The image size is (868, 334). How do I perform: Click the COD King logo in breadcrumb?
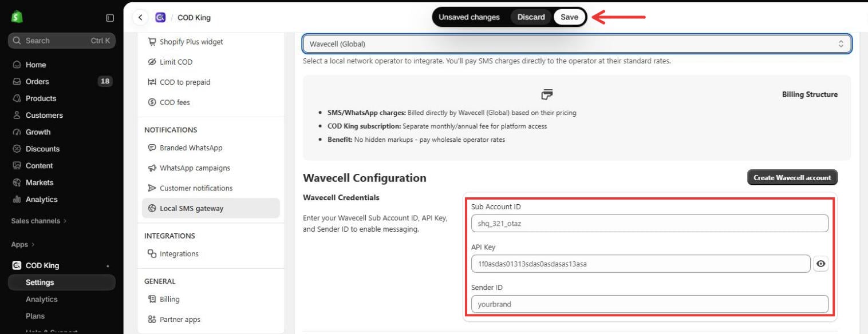[x=160, y=18]
